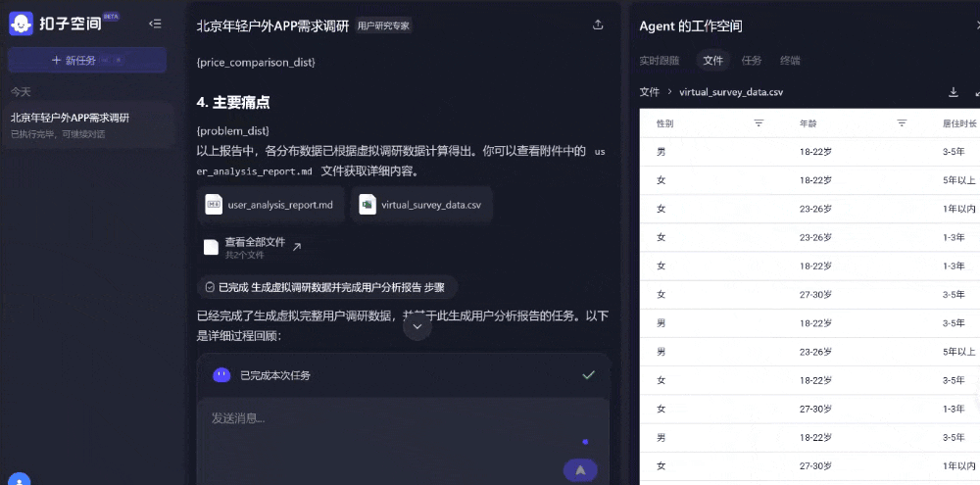The width and height of the screenshot is (980, 485).
Task: Create a new task with 新任务 button
Action: click(87, 60)
